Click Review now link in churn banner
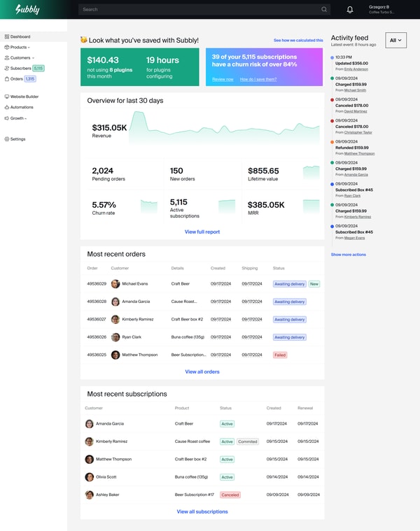420x531 pixels. (x=223, y=79)
